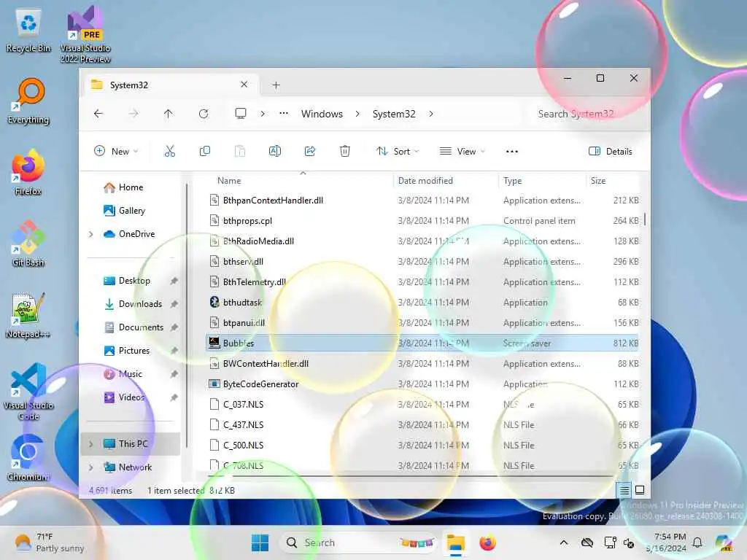Open Downloads in quick access
Screen dimensions: 747x560
point(133,304)
